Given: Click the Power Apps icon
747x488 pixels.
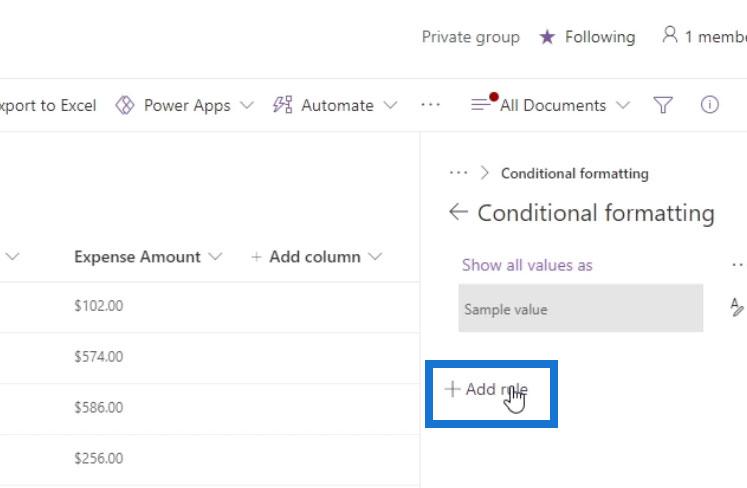Looking at the screenshot, I should 125,105.
